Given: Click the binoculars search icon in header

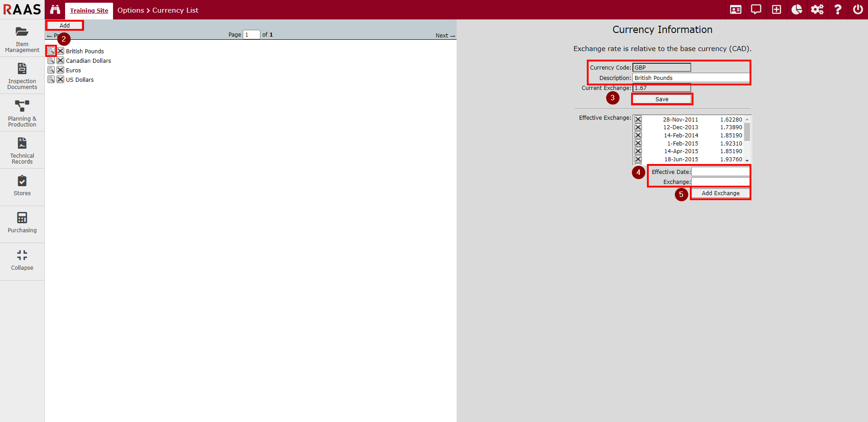Looking at the screenshot, I should pyautogui.click(x=55, y=9).
